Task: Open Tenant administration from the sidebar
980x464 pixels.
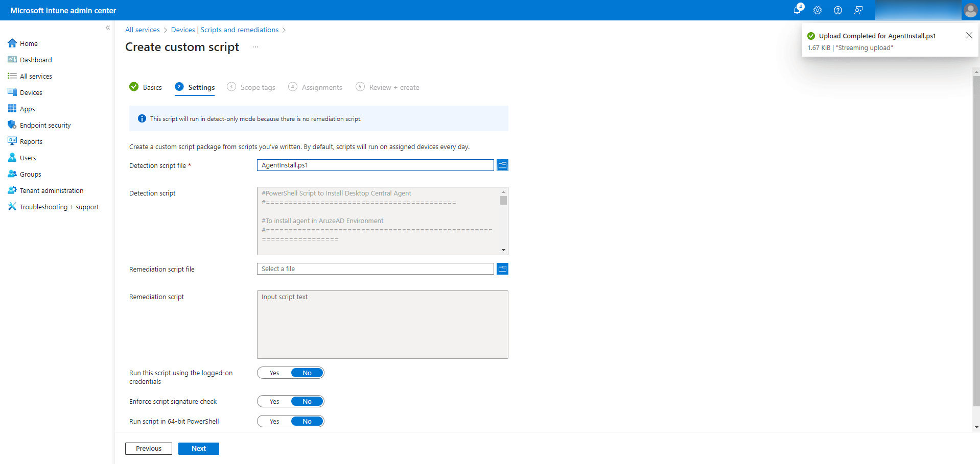Action: pos(52,190)
